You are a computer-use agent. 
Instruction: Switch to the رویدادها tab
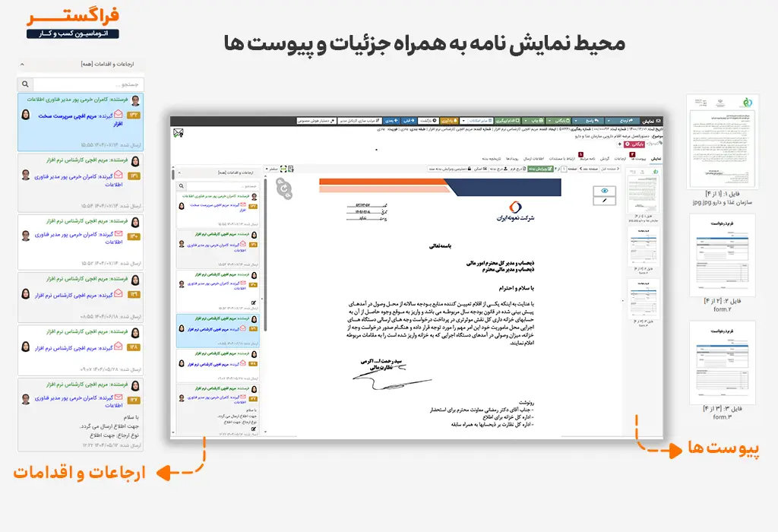coord(511,160)
